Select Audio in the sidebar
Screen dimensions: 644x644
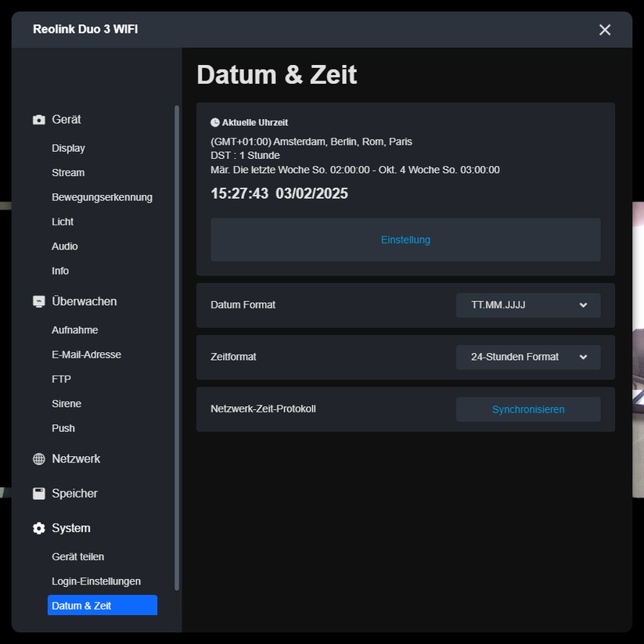click(64, 246)
